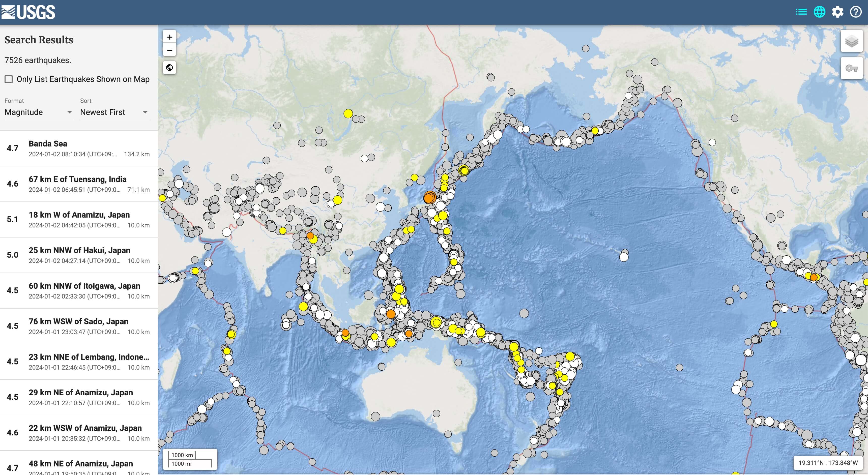Screen dimensions: 868x475
Task: Toggle the map globe icon in header
Action: point(819,12)
